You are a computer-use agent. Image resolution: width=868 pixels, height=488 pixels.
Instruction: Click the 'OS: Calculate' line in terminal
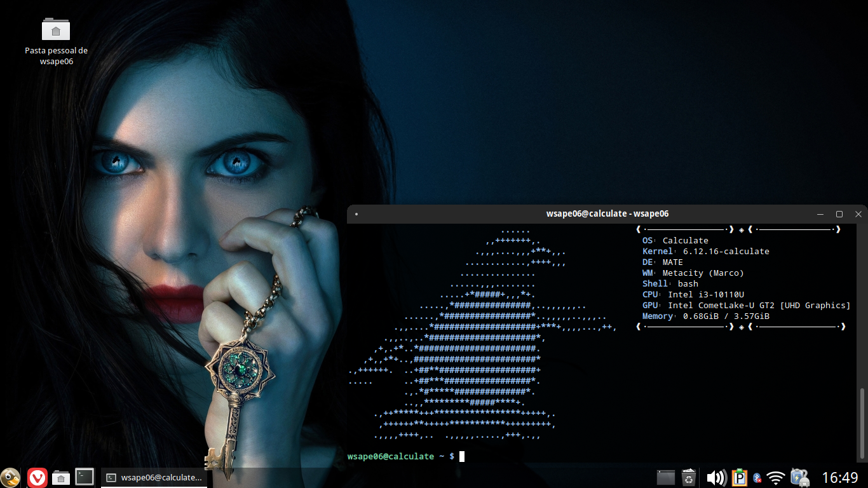point(675,240)
